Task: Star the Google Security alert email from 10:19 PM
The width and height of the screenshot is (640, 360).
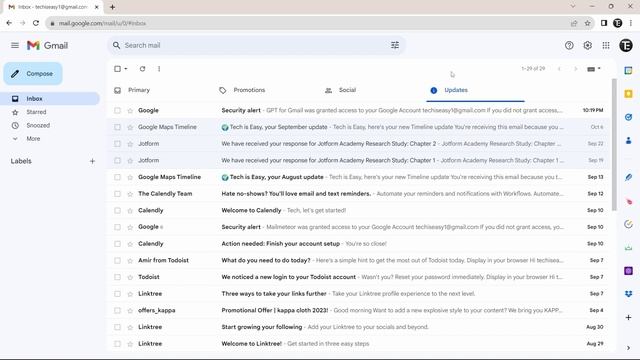Action: (x=130, y=110)
